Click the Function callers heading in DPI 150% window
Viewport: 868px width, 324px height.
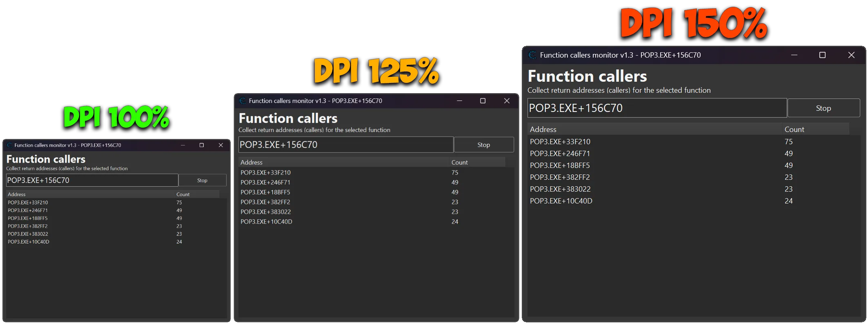point(588,76)
